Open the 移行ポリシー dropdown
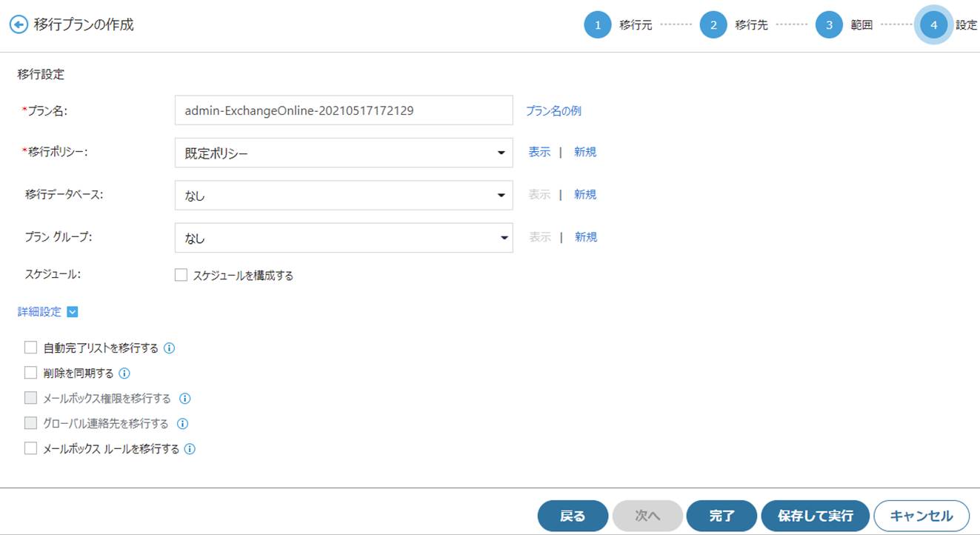The width and height of the screenshot is (980, 535). pyautogui.click(x=344, y=153)
